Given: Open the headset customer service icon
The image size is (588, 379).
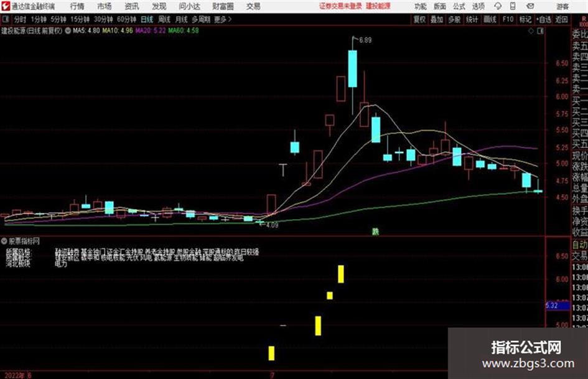Looking at the screenshot, I should pyautogui.click(x=498, y=6).
